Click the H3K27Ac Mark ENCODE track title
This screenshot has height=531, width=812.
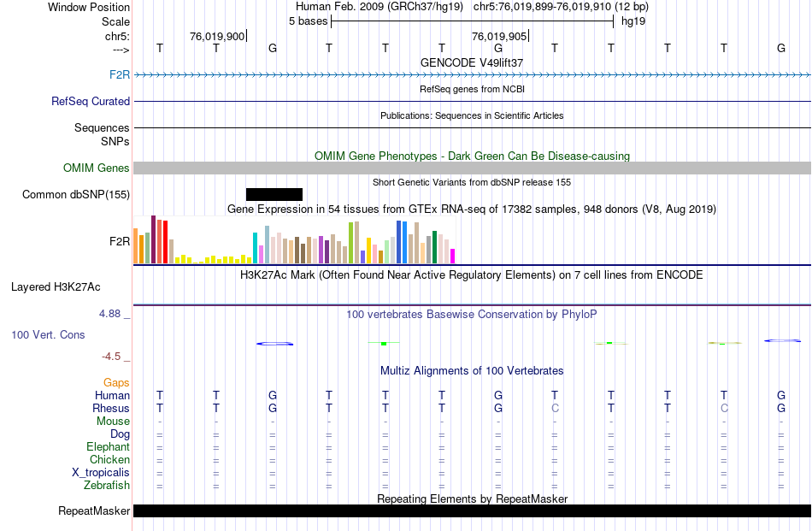click(472, 275)
